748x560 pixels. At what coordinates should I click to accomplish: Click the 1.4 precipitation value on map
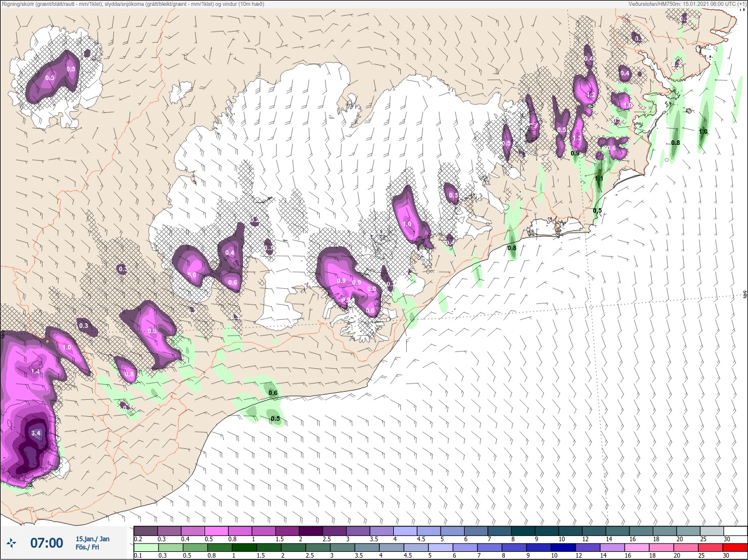36,371
